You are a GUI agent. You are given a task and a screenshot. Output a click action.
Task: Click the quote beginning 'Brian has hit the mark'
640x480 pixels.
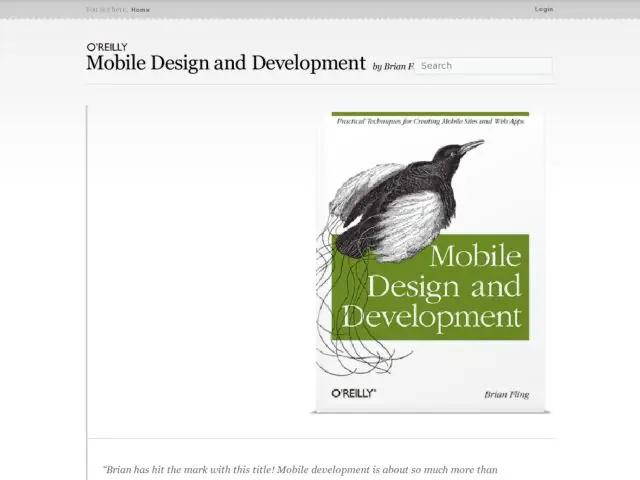300,470
